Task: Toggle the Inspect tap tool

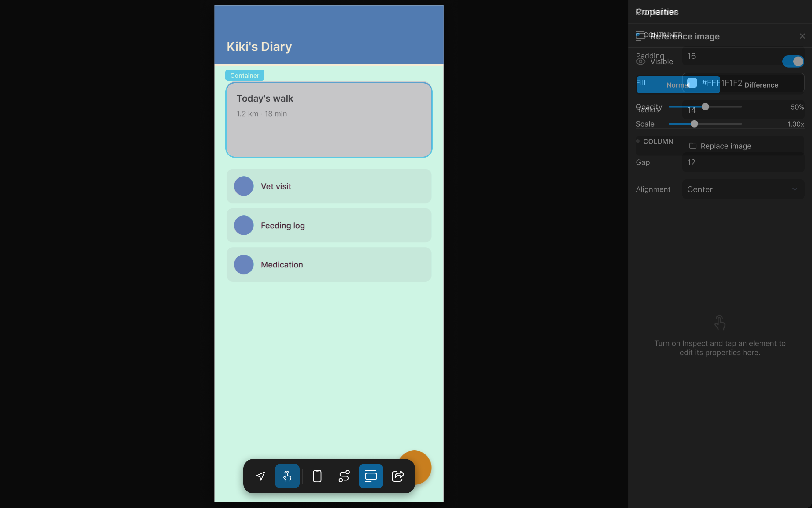Action: click(x=287, y=476)
